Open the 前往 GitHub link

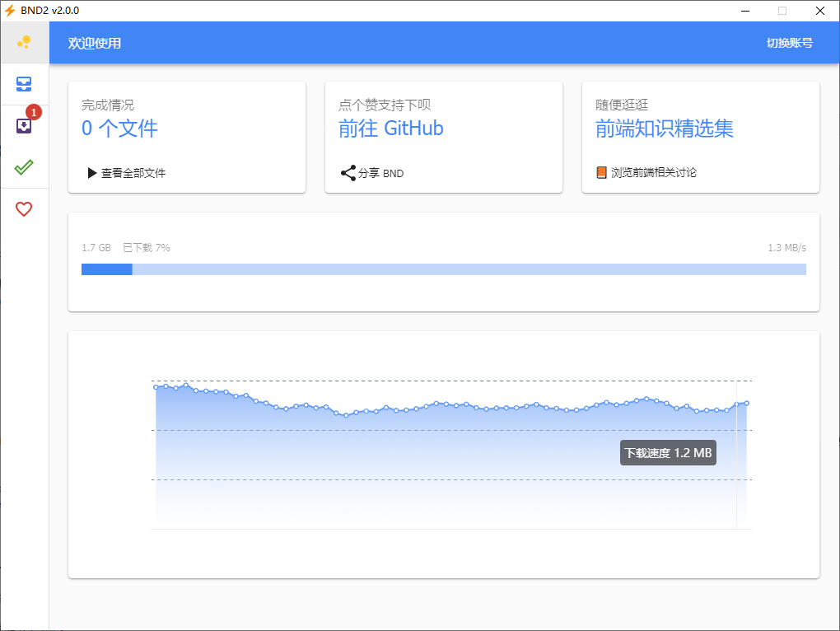click(390, 129)
